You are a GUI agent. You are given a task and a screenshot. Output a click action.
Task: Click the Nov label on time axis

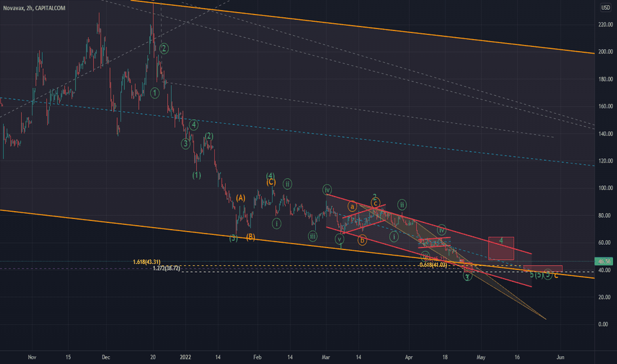click(x=32, y=357)
